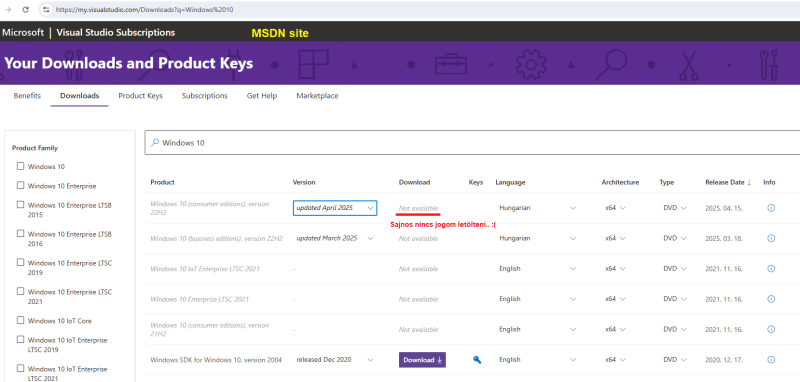Open English language dropdown for Enterprise LTSC 2021
Image resolution: width=800 pixels, height=382 pixels.
538,299
